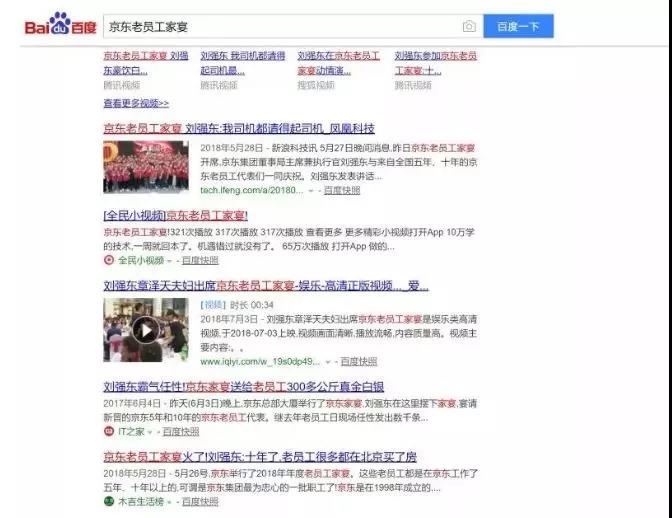Open result 京东老员工家宴火了!刘强东:十年了,老员工很多都在北京买了房
672x518 pixels.
point(260,457)
